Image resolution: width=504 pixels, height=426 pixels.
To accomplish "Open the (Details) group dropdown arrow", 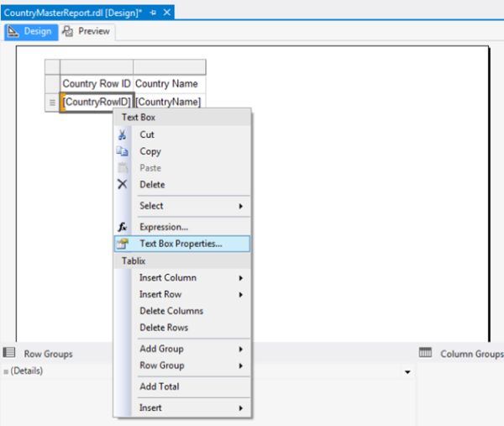I will click(x=407, y=372).
